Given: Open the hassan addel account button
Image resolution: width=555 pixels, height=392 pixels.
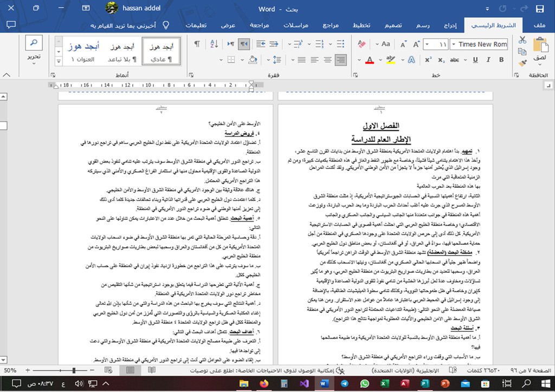Looking at the screenshot, I should (133, 8).
